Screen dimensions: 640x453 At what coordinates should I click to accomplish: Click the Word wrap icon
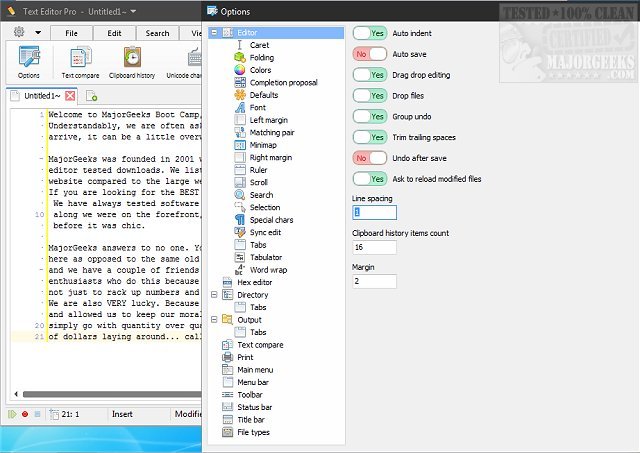point(240,270)
